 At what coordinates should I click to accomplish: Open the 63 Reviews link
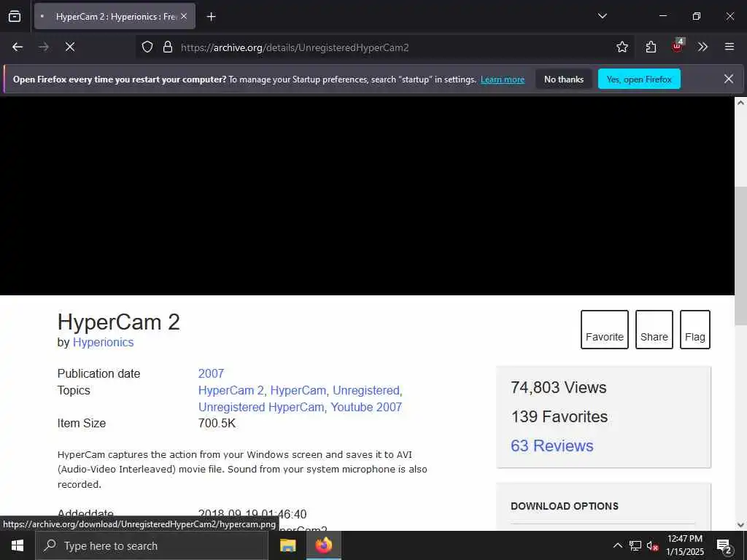[x=551, y=446]
